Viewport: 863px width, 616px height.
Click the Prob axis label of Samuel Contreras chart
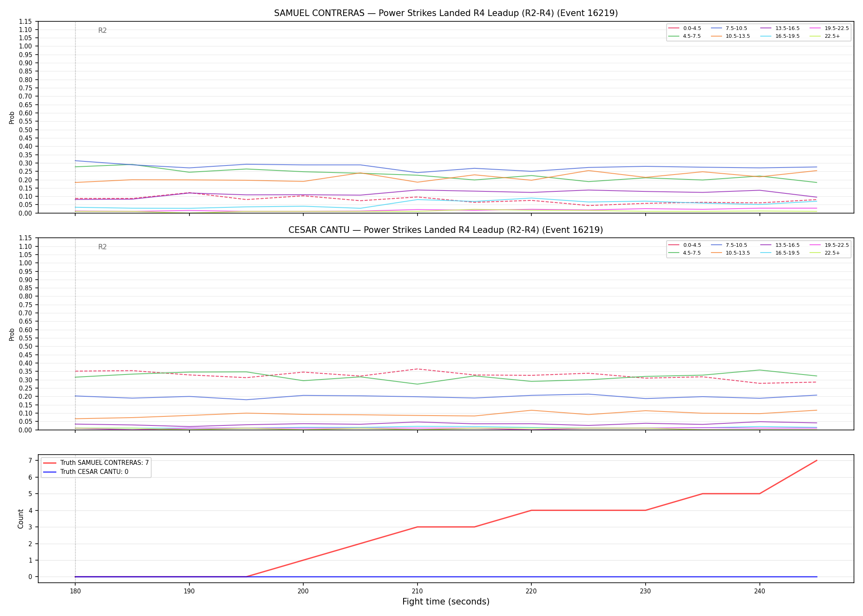(x=12, y=117)
